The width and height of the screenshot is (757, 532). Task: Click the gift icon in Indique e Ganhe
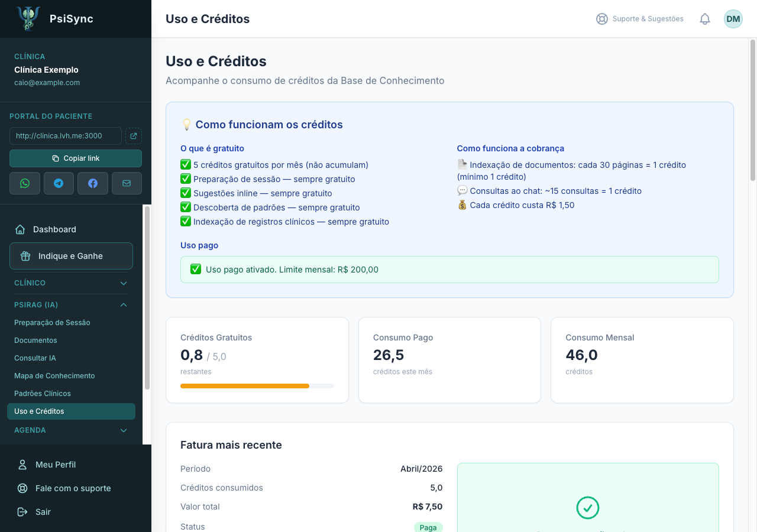coord(25,256)
